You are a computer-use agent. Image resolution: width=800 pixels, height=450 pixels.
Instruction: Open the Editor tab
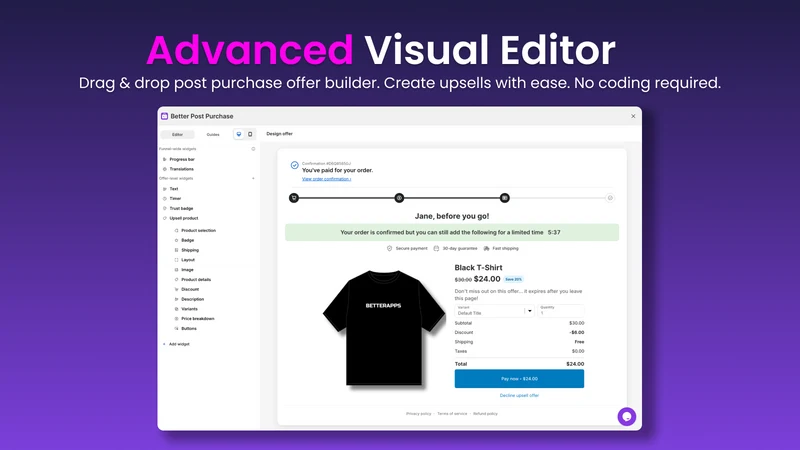click(178, 135)
